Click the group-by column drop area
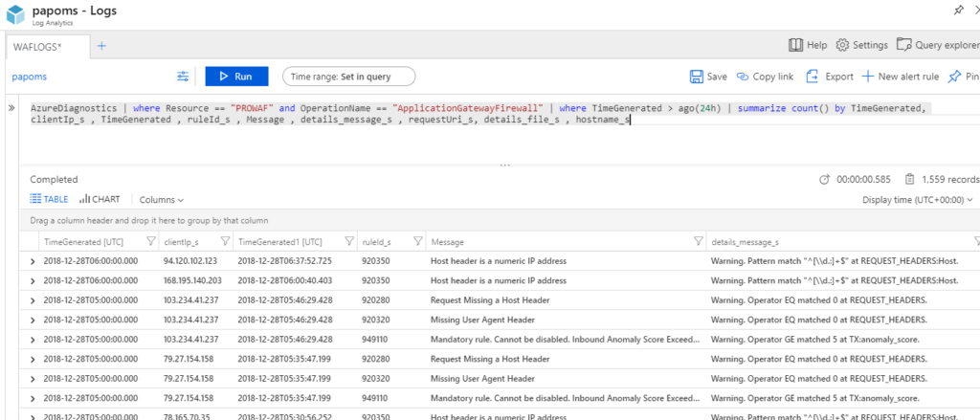Screen dimensions: 980x420 click(x=500, y=221)
